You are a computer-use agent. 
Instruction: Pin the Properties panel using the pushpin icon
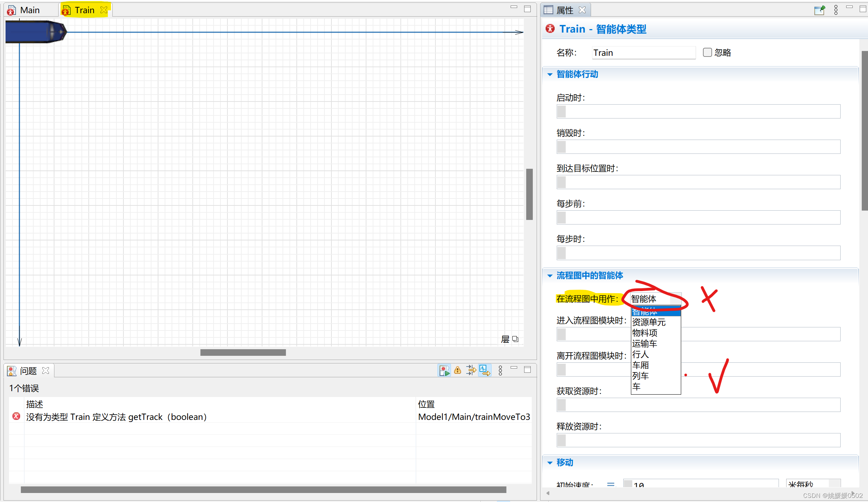pos(819,10)
